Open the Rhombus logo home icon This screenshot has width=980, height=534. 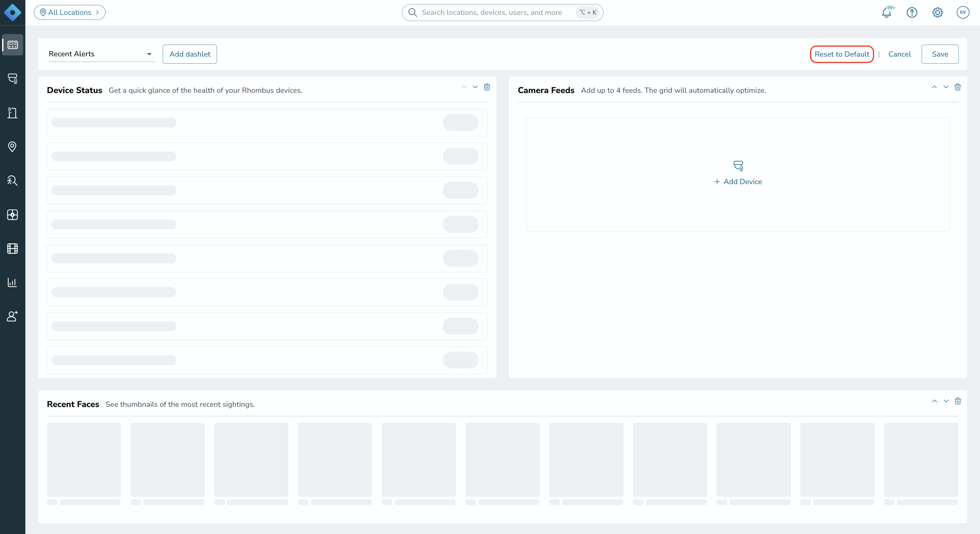click(x=13, y=13)
